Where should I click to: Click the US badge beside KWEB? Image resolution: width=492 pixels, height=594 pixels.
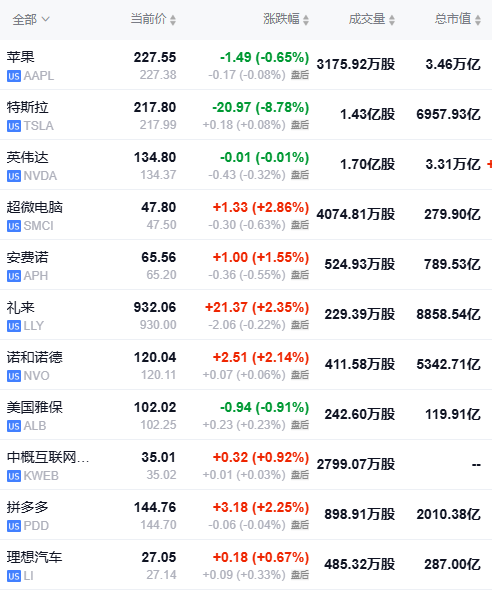click(x=14, y=476)
